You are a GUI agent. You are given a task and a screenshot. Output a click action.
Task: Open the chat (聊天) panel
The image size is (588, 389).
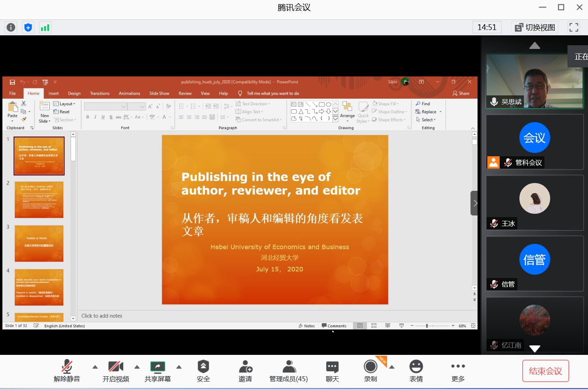pos(332,367)
